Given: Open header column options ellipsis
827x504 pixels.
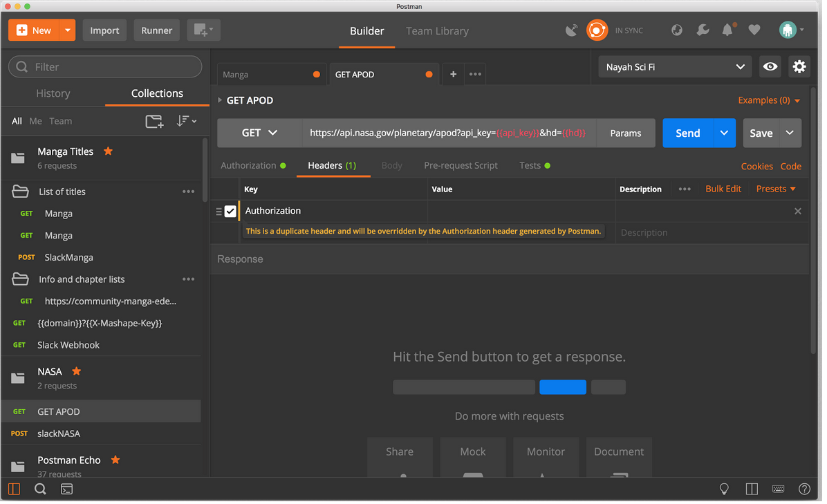Looking at the screenshot, I should 685,189.
